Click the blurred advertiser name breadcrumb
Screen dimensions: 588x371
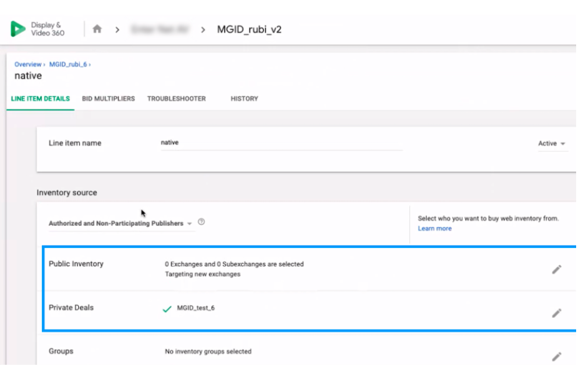click(x=159, y=29)
